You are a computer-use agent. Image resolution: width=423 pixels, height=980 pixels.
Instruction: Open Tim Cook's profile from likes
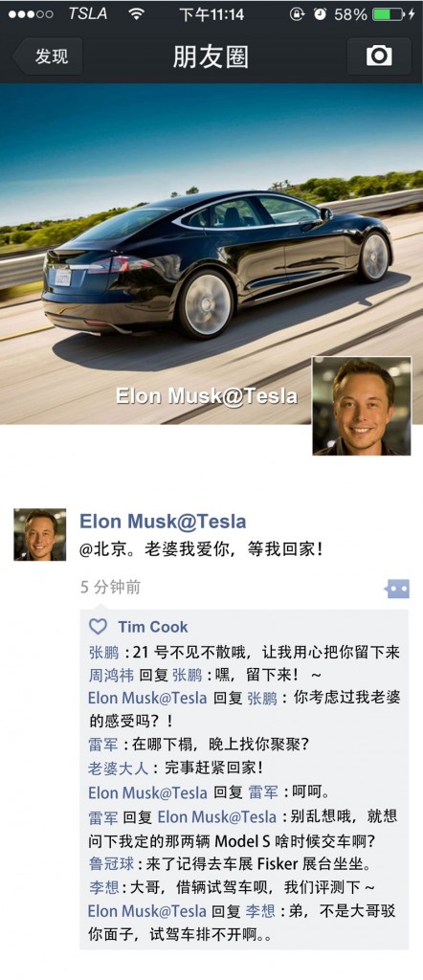pyautogui.click(x=153, y=627)
